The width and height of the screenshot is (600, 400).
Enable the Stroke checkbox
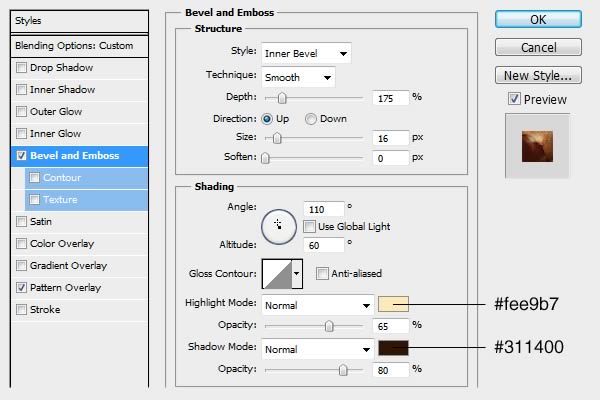pos(21,309)
